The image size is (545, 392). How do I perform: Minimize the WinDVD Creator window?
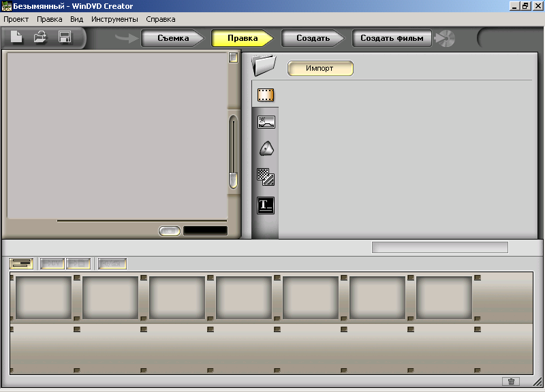[514, 6]
